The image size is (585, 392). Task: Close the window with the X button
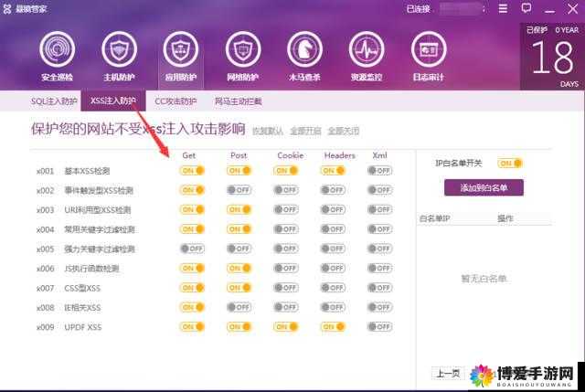[573, 8]
